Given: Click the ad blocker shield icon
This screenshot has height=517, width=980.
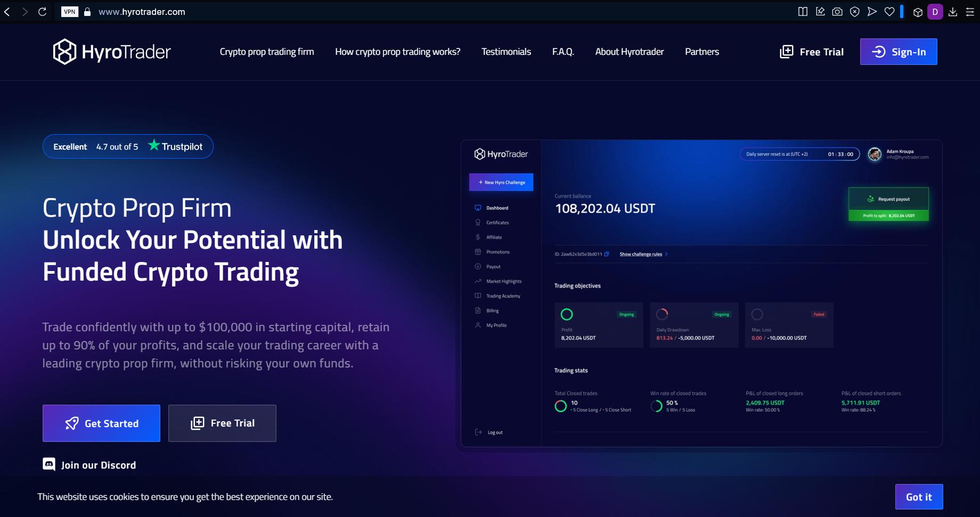Looking at the screenshot, I should click(855, 12).
